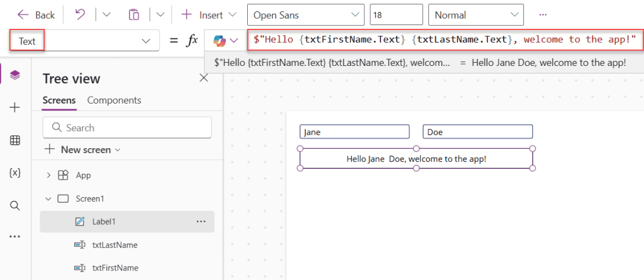Image resolution: width=644 pixels, height=280 pixels.
Task: Close the Tree view panel
Action: (204, 78)
